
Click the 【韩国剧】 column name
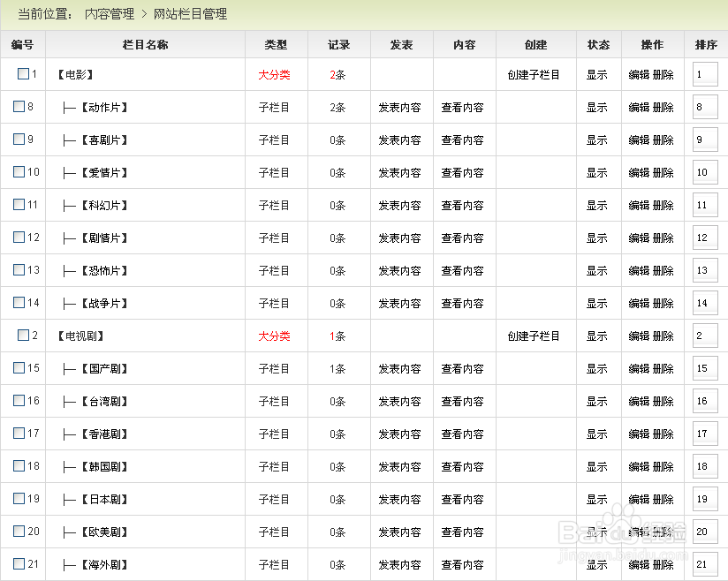[104, 467]
